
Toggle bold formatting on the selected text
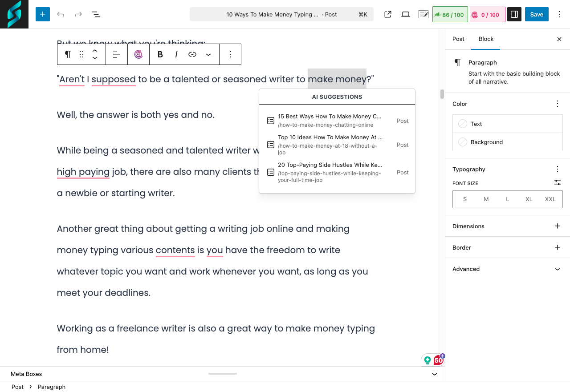[x=160, y=54]
